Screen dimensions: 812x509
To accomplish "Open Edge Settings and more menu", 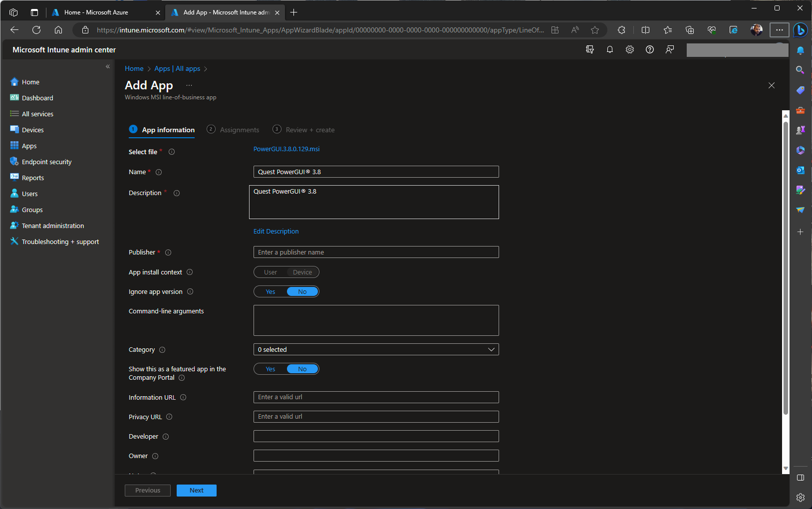I will (x=780, y=30).
